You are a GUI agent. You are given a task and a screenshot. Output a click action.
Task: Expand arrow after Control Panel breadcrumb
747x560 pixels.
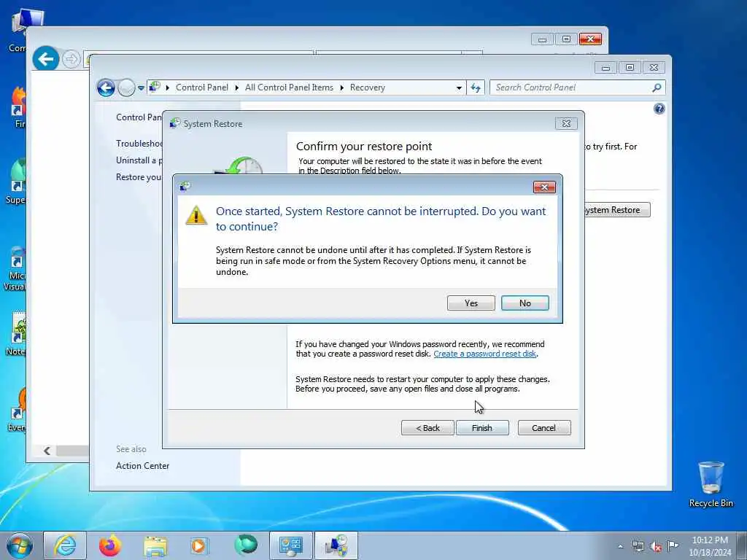pyautogui.click(x=237, y=87)
